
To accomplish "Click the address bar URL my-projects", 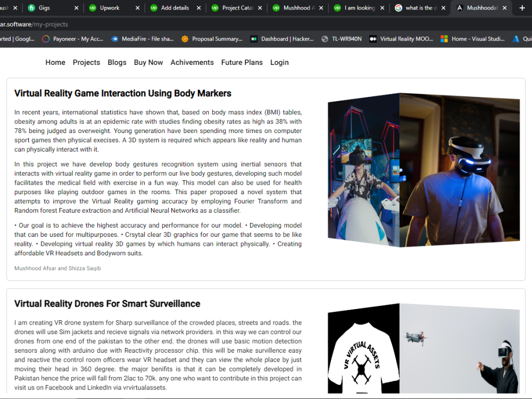I will point(34,24).
